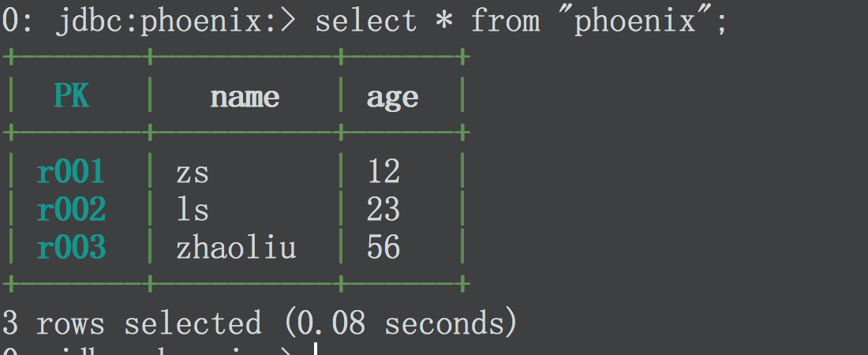This screenshot has width=868, height=355.
Task: Click the 0.08 seconds timing text
Action: (x=401, y=323)
